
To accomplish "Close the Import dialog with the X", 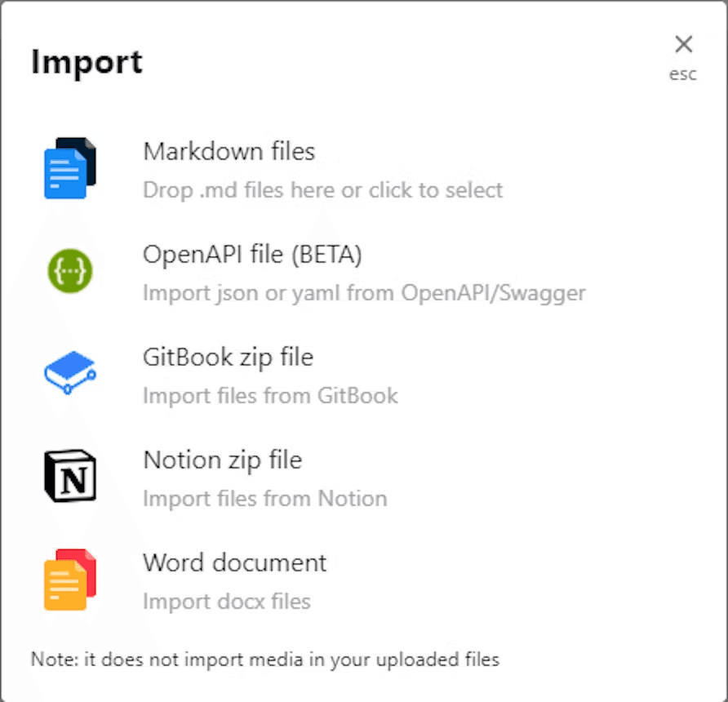I will (x=683, y=44).
